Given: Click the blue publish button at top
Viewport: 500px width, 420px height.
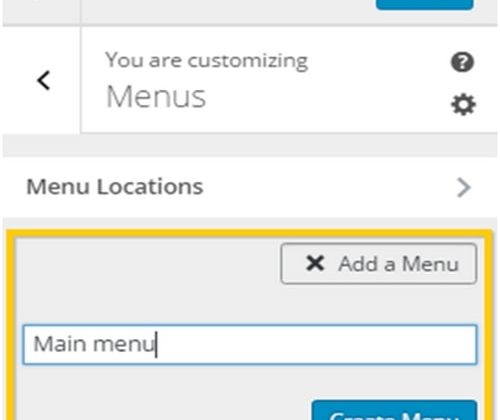Looking at the screenshot, I should point(425,4).
